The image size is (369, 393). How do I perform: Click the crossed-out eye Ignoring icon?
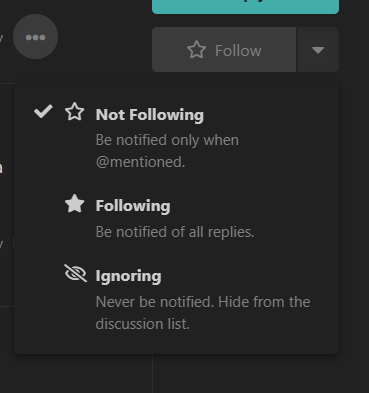(75, 273)
